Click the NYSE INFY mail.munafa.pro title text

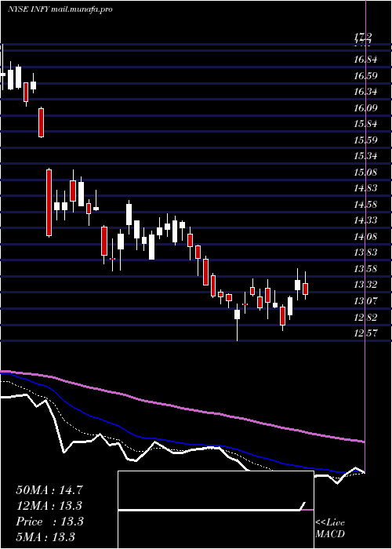[x=60, y=9]
